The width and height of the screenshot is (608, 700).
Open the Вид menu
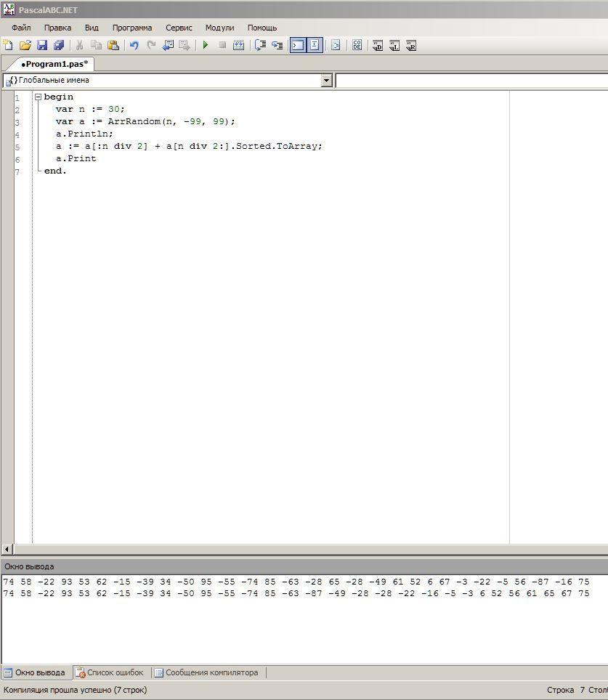[x=92, y=28]
